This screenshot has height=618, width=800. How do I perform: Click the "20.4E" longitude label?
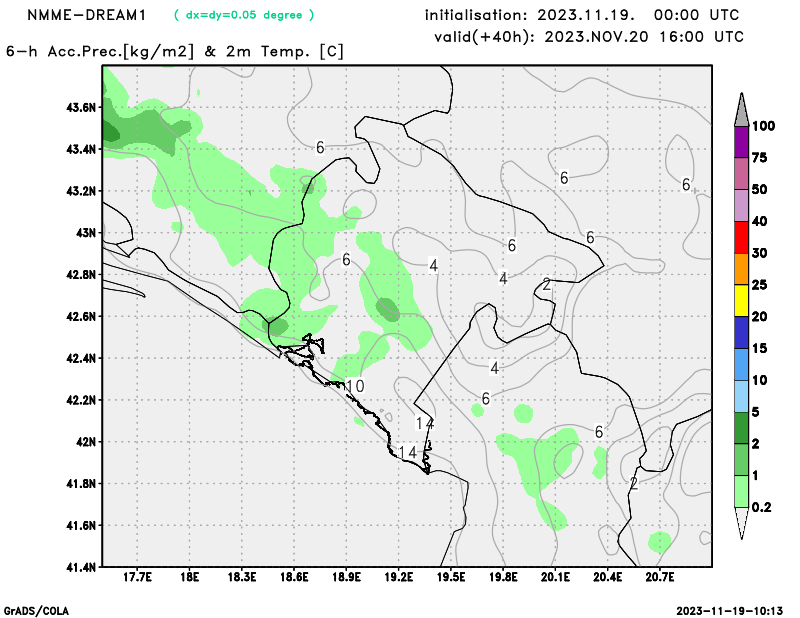[x=608, y=578]
